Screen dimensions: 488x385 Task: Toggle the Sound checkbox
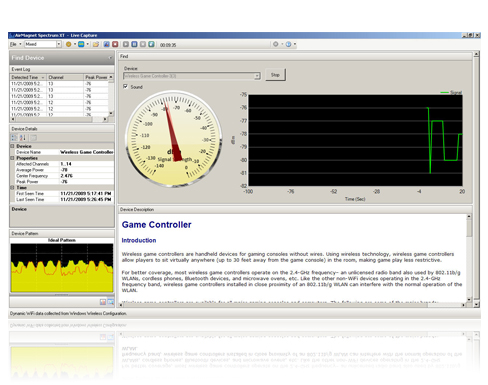point(126,87)
